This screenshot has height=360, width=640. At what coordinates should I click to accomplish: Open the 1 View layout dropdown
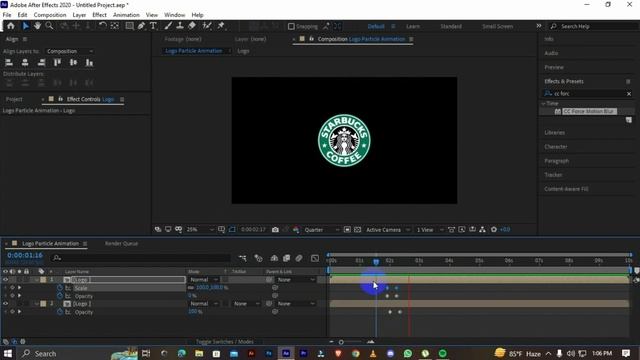coord(429,230)
